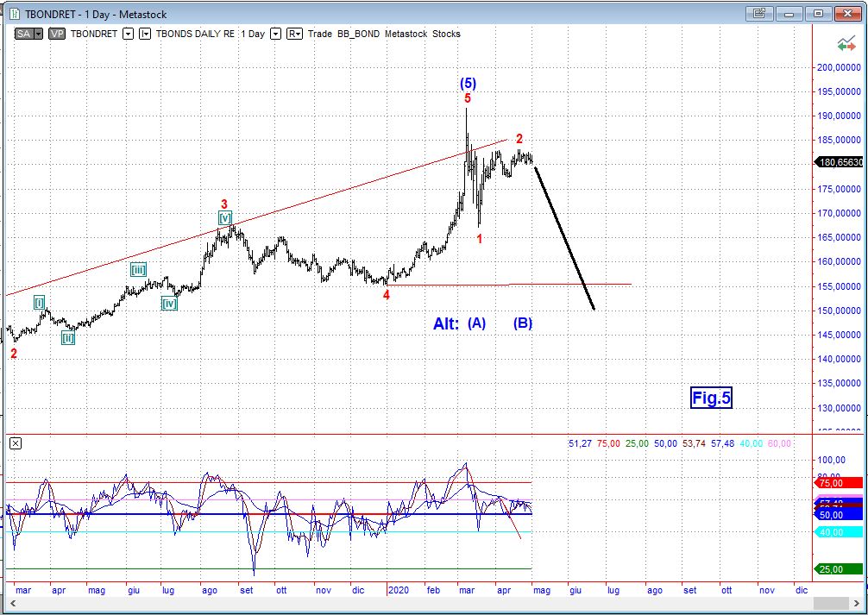Click the green 25,00 level tag
This screenshot has height=615, width=868.
pos(840,569)
